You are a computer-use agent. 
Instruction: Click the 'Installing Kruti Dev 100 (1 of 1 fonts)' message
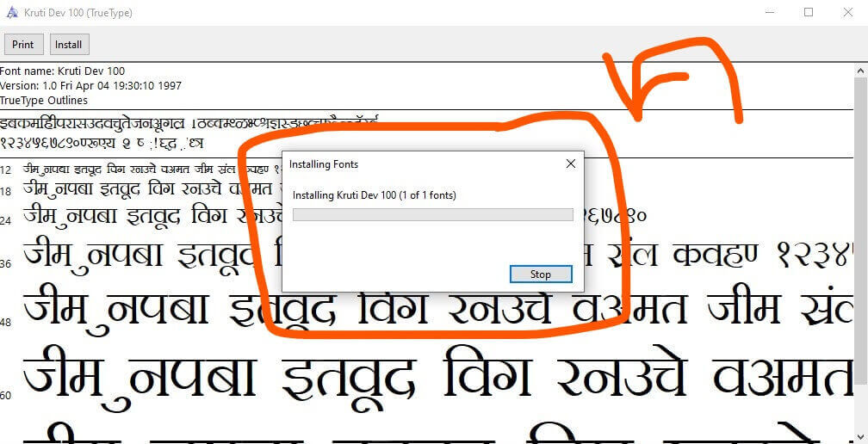(x=375, y=195)
